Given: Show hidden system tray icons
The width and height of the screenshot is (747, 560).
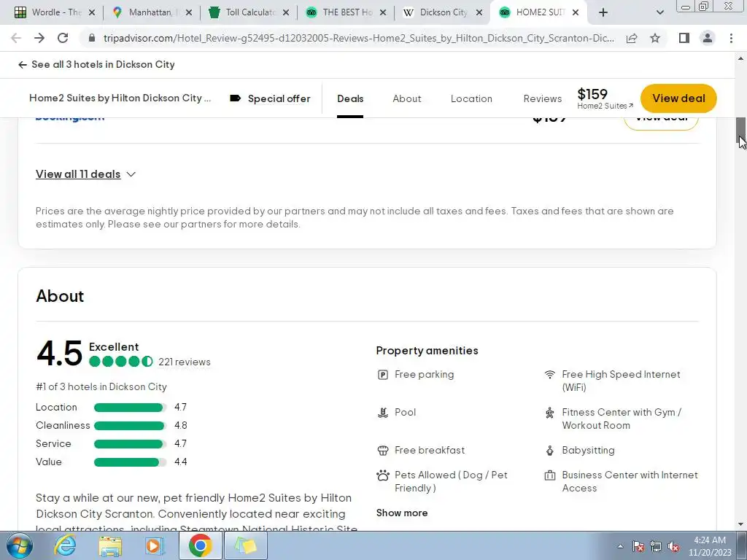Looking at the screenshot, I should [620, 546].
